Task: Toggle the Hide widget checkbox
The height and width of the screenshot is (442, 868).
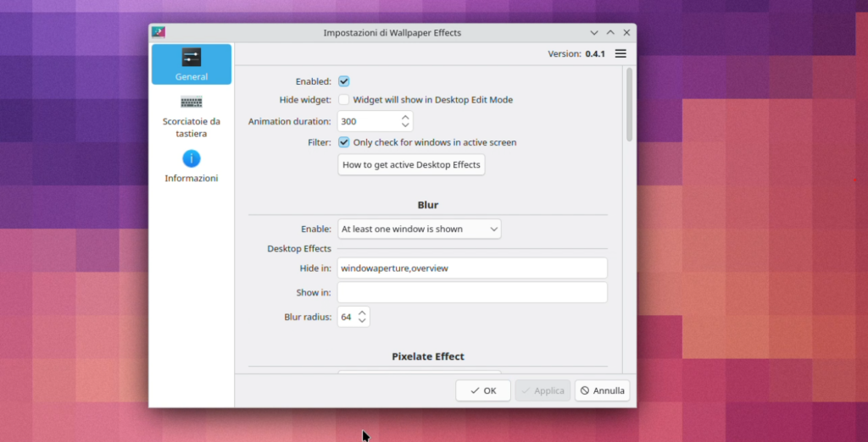Action: click(x=344, y=100)
